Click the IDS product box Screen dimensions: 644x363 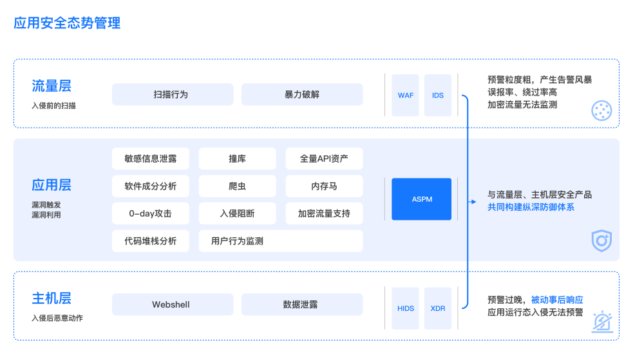438,95
